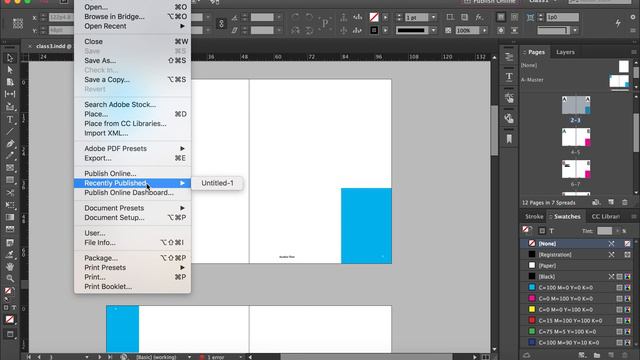Open the 100% opacity arrow
The width and height of the screenshot is (640, 360).
[484, 30]
